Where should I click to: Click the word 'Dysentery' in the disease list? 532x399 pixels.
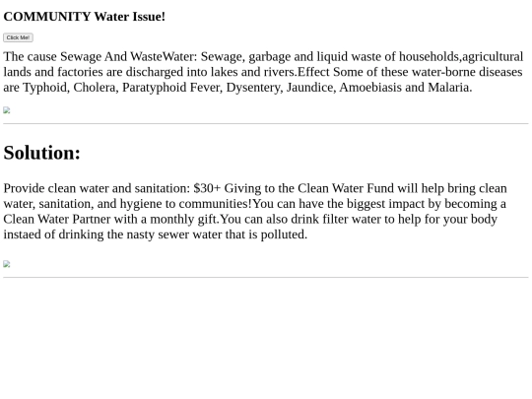[254, 88]
